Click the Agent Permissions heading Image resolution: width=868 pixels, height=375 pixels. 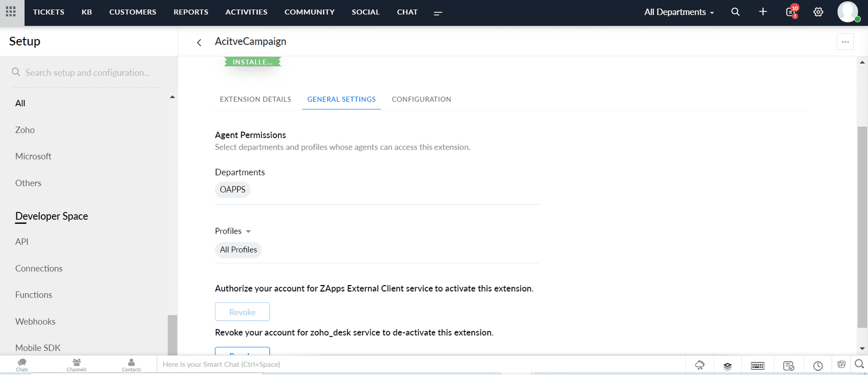pos(250,135)
